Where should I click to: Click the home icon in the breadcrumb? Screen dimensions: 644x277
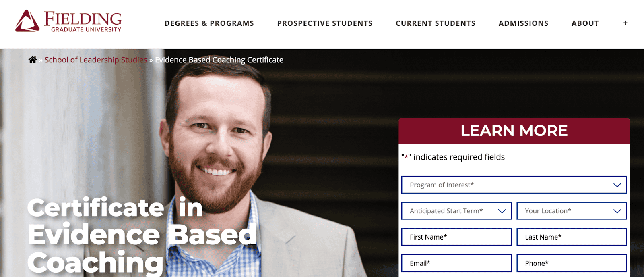(x=33, y=60)
